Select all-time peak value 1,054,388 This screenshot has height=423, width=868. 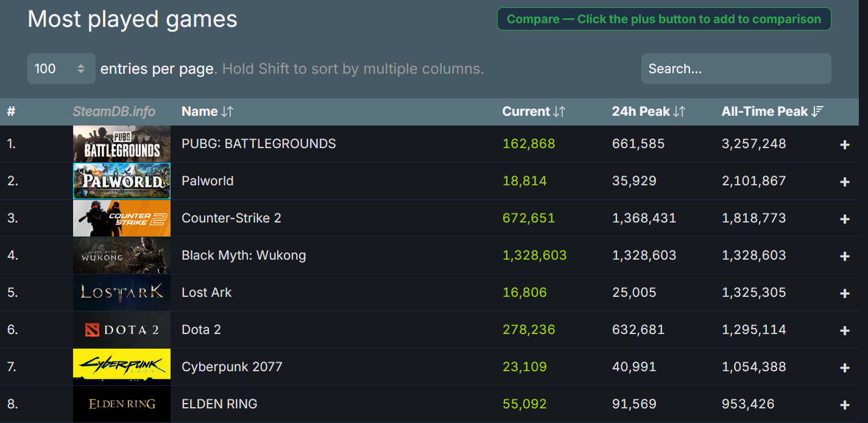754,366
